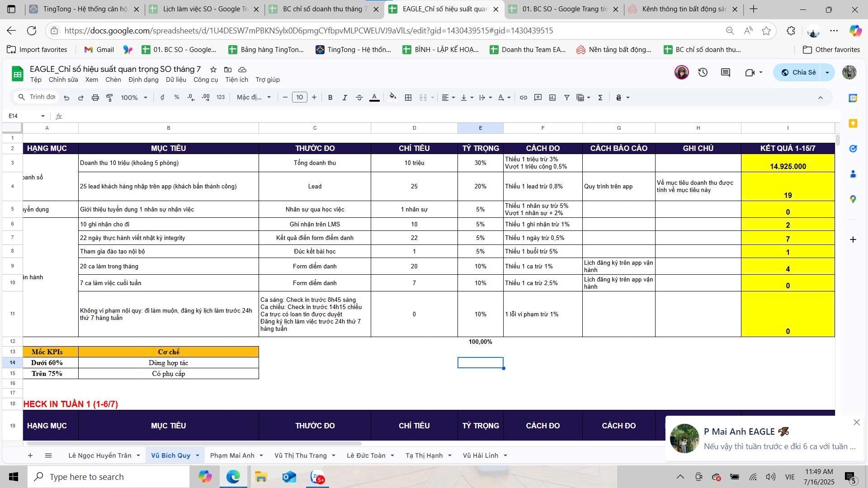Open the fill color picker
This screenshot has width=868, height=488.
point(392,98)
